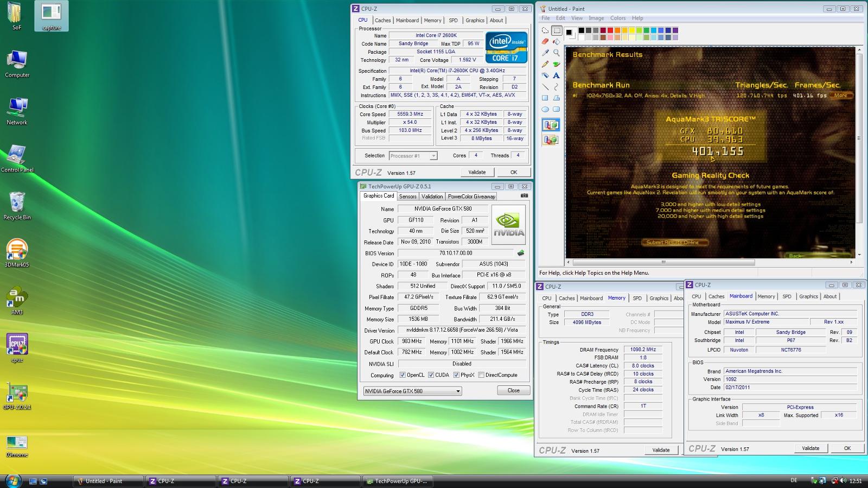Viewport: 868px width, 488px height.
Task: Click Validate in the Memory CPU-Z window
Action: pyautogui.click(x=661, y=450)
